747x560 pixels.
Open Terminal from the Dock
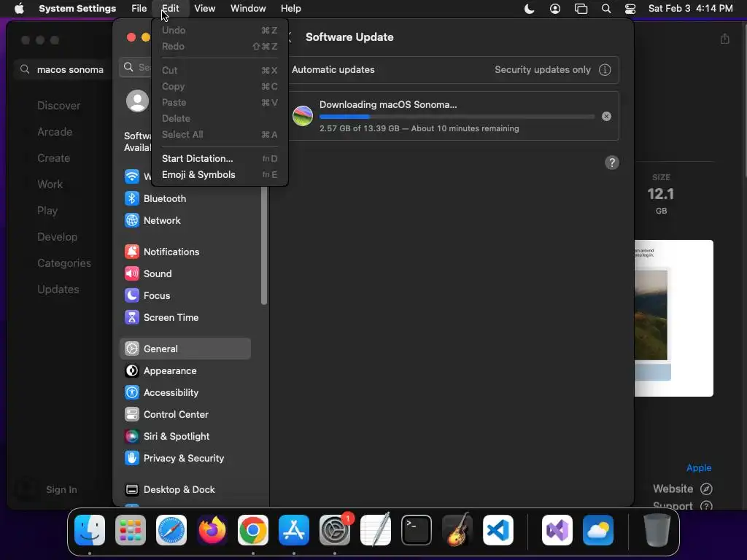(417, 530)
